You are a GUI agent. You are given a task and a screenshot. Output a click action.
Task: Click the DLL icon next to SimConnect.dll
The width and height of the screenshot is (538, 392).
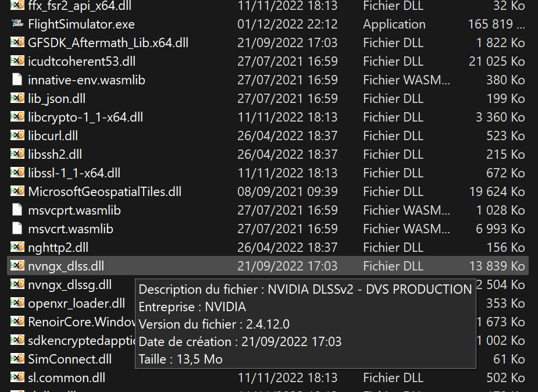coord(17,359)
